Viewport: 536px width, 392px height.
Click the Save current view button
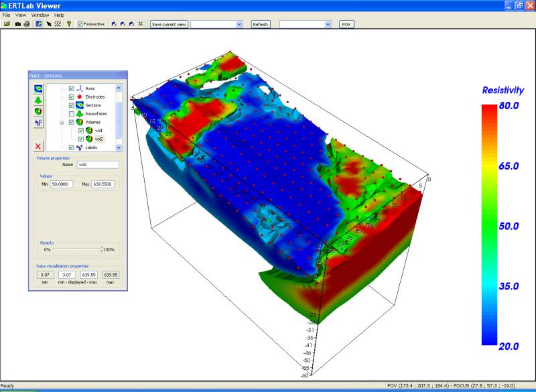pyautogui.click(x=169, y=24)
